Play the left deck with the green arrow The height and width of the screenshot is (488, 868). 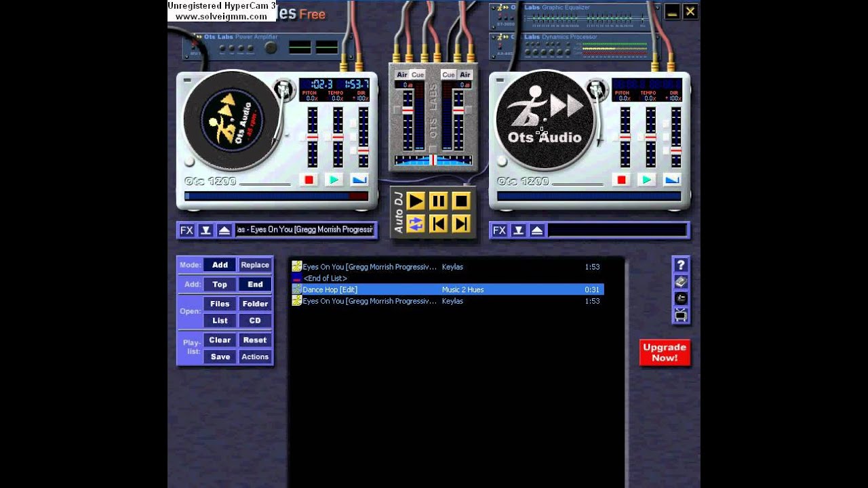334,180
